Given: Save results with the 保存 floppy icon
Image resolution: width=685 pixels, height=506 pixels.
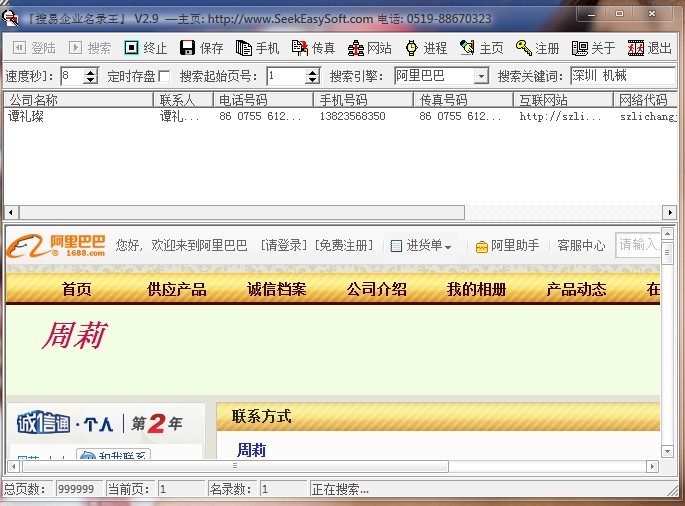Looking at the screenshot, I should pos(187,47).
